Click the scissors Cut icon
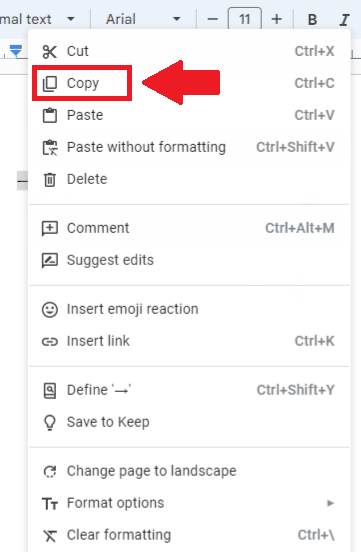Screen dimensions: 361x552 click(49, 52)
